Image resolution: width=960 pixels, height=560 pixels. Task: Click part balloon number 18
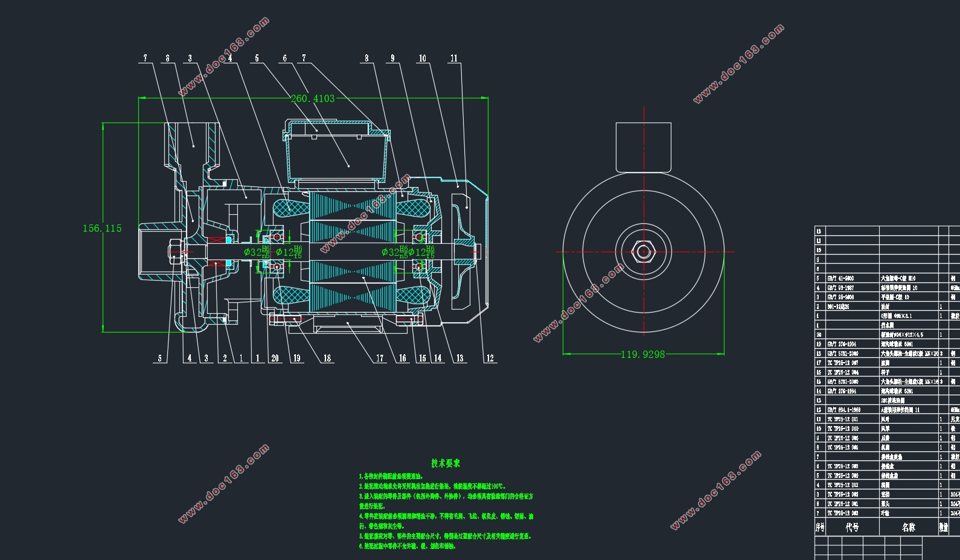[327, 358]
